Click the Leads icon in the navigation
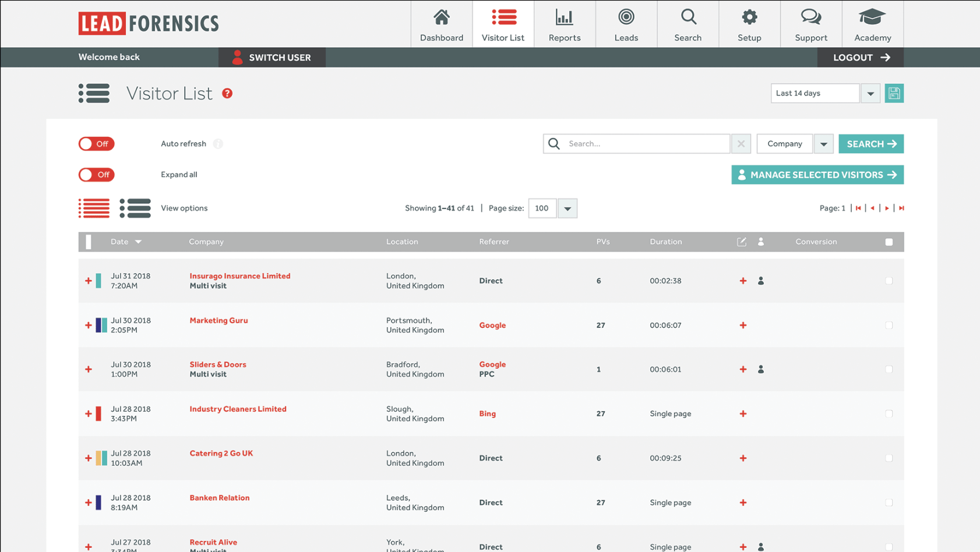 626,23
